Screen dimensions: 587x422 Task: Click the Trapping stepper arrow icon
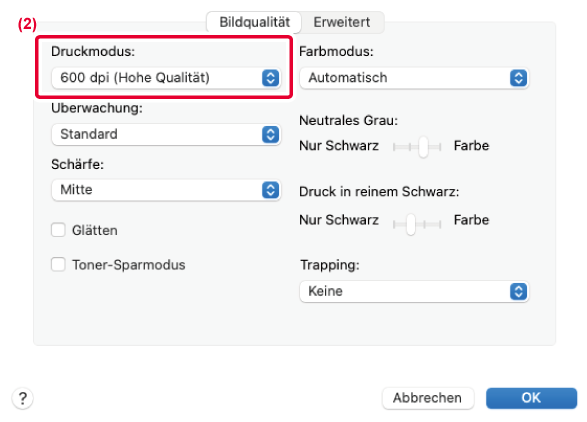[518, 291]
